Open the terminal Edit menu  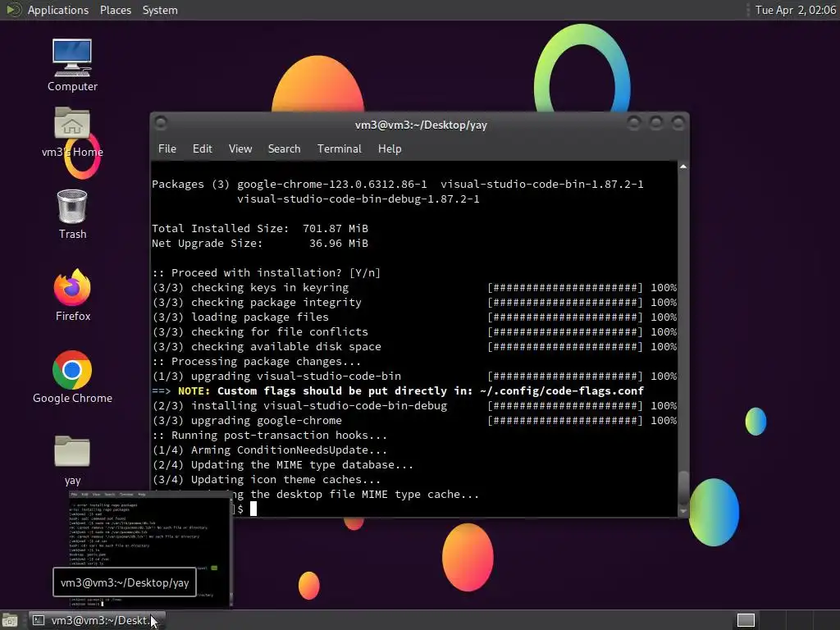click(x=202, y=149)
